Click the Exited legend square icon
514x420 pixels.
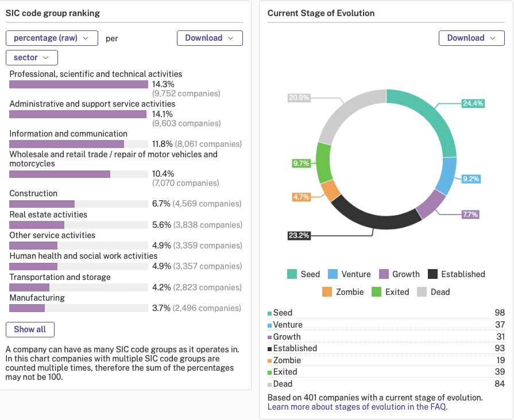pyautogui.click(x=376, y=291)
